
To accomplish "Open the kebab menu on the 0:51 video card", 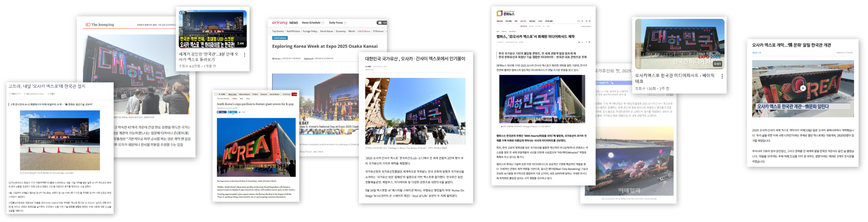I will [722, 76].
